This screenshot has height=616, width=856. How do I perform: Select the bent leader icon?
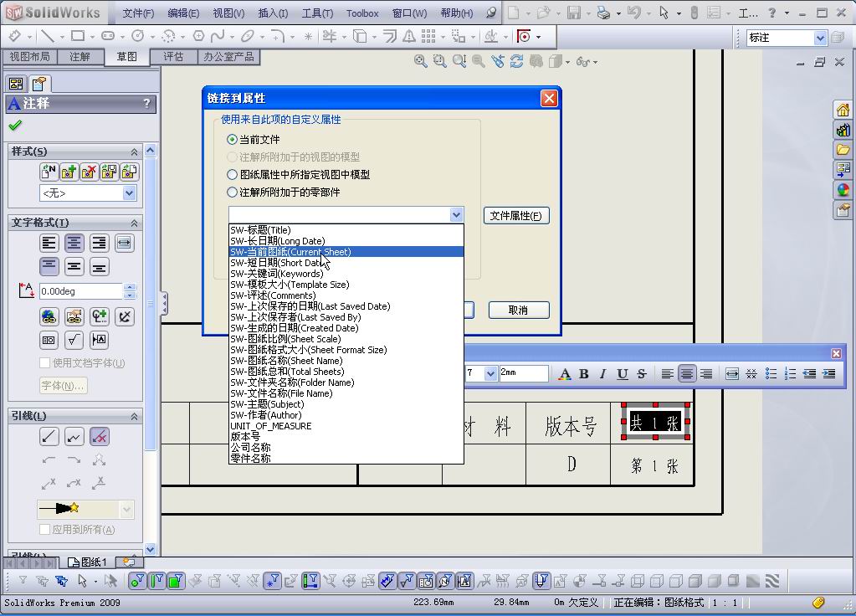pyautogui.click(x=74, y=436)
